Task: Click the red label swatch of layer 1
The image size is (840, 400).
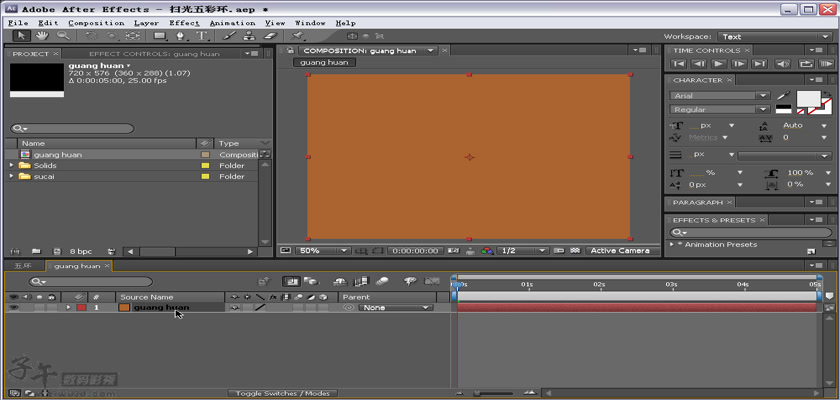Action: [x=81, y=307]
